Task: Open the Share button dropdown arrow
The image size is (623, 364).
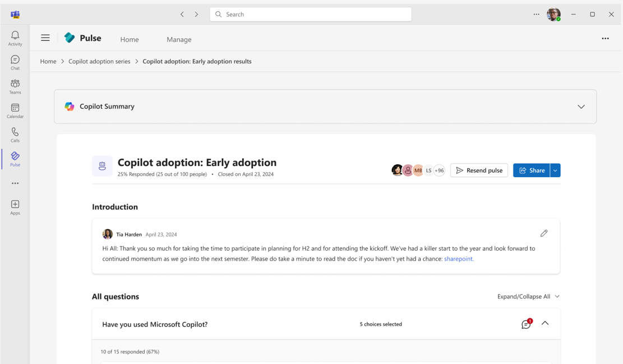Action: (555, 170)
